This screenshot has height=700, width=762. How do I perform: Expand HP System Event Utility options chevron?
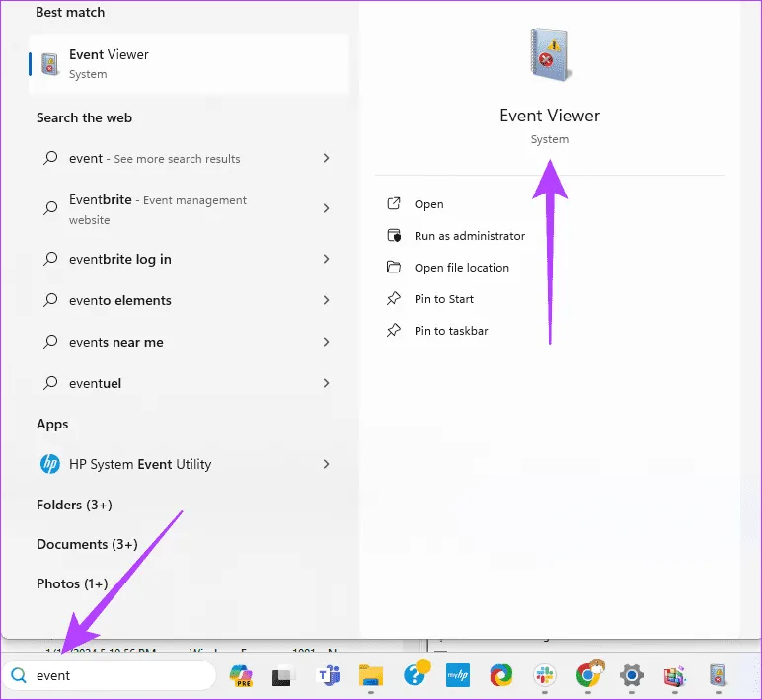pyautogui.click(x=326, y=464)
